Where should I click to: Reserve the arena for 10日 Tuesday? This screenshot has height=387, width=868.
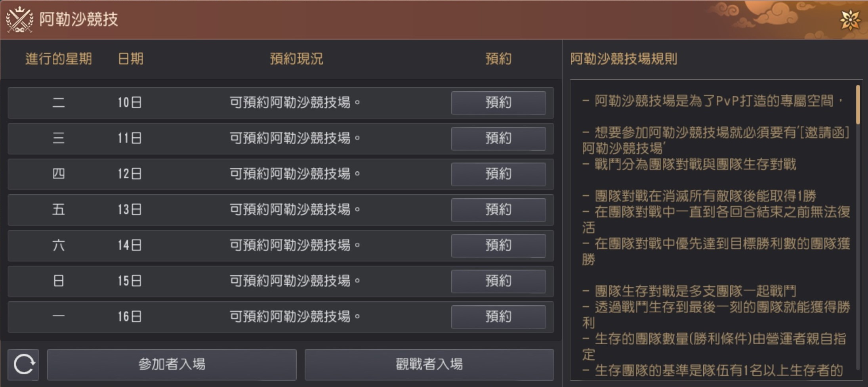[x=498, y=103]
